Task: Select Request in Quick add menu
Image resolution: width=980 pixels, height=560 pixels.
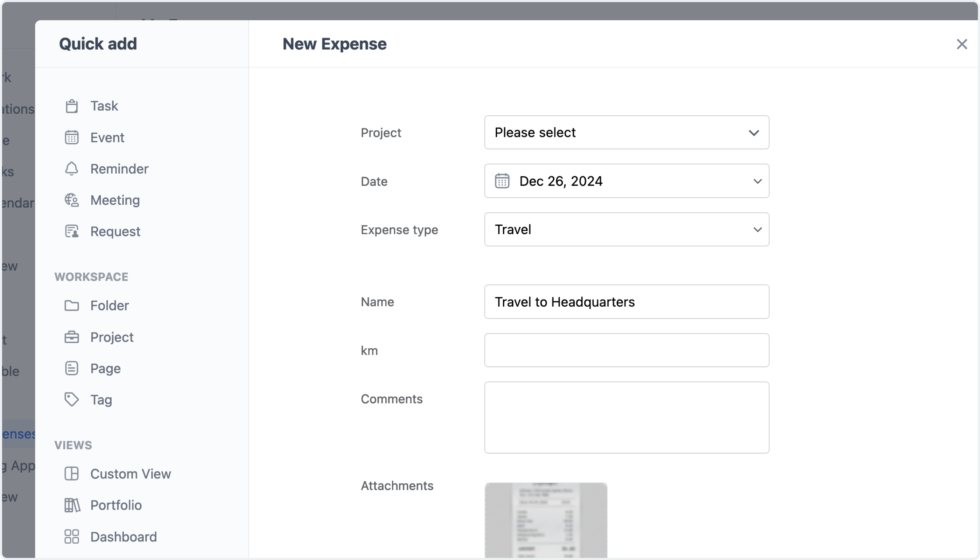Action: pos(115,231)
